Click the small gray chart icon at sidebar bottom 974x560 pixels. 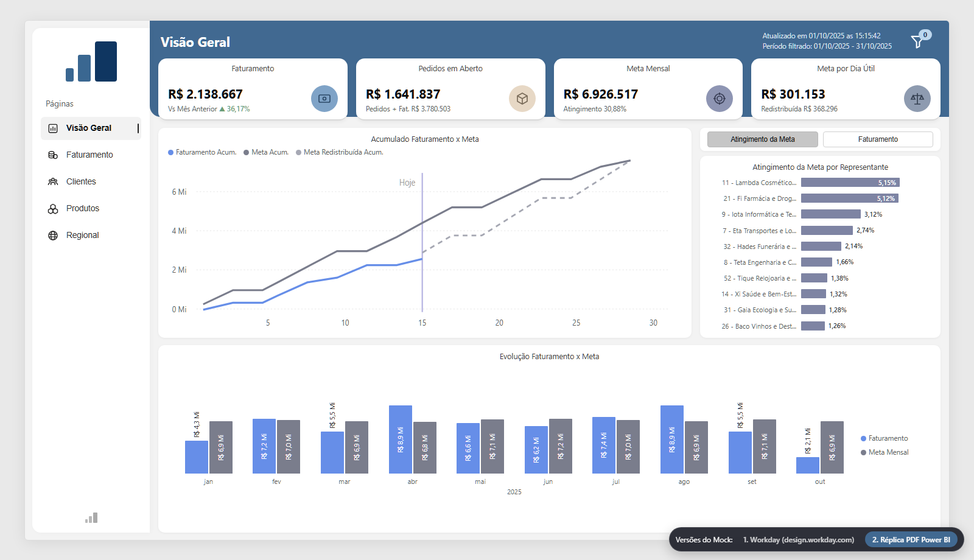(91, 518)
